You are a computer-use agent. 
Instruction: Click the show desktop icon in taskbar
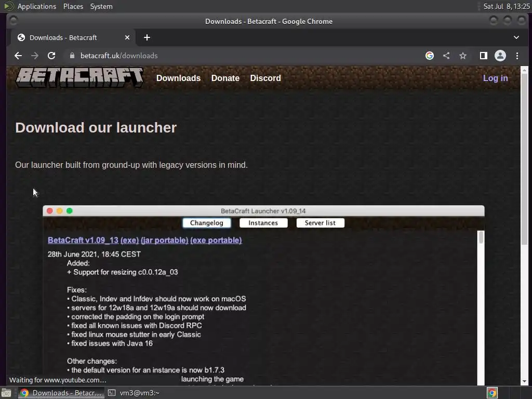tap(6, 393)
